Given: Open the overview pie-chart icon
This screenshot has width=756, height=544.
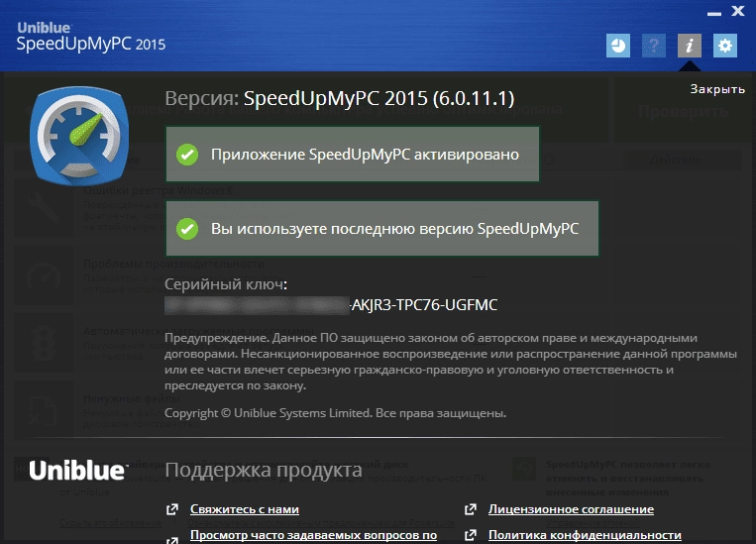Looking at the screenshot, I should pyautogui.click(x=617, y=46).
